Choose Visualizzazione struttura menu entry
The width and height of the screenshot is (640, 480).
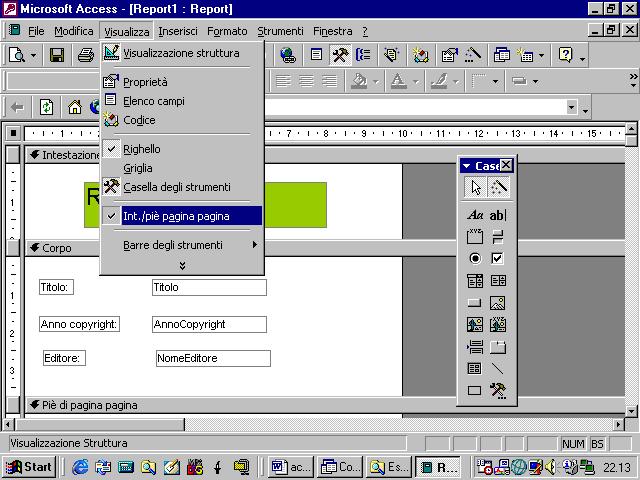tap(182, 53)
